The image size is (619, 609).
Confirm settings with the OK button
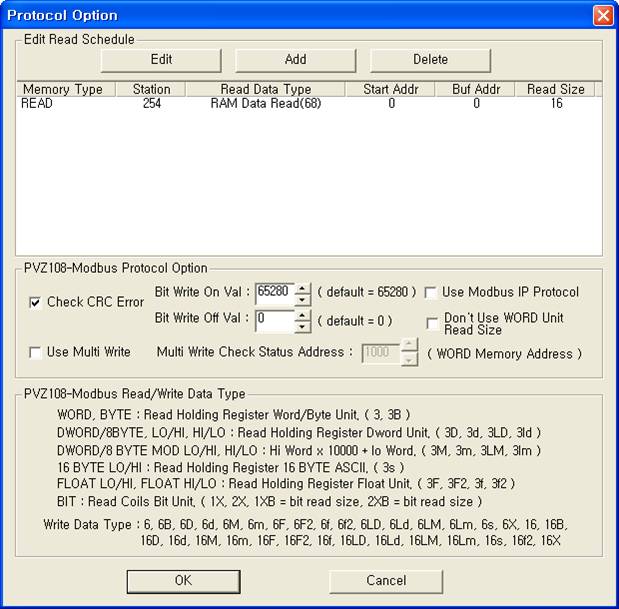point(183,581)
